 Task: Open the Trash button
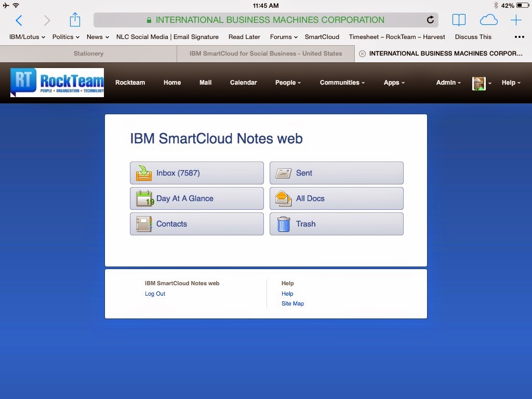tap(337, 224)
